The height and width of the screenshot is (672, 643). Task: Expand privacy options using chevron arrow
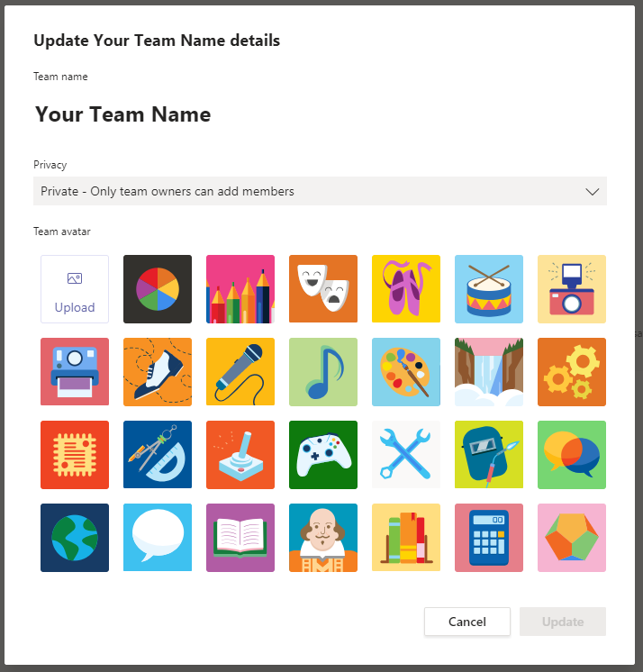point(592,191)
